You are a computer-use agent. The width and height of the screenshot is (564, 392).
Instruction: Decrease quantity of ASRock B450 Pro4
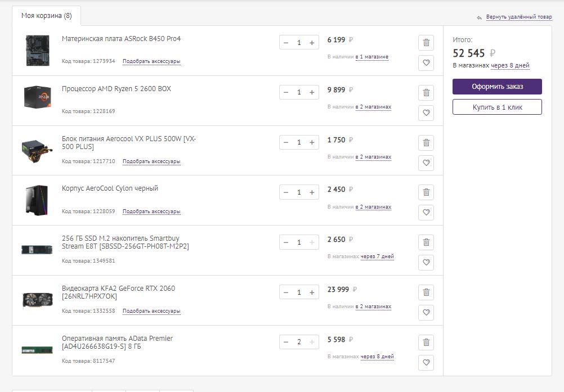click(286, 43)
